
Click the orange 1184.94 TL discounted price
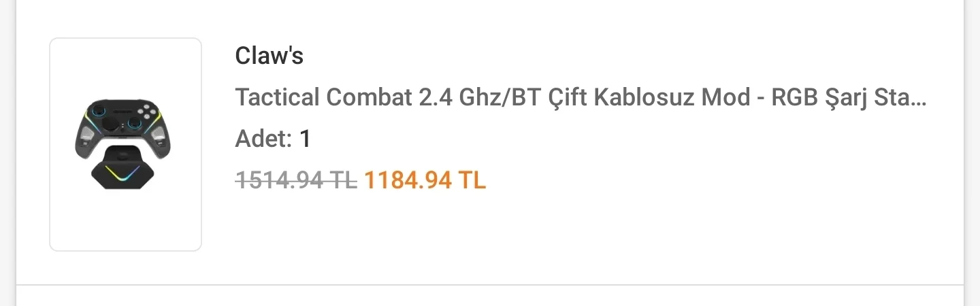[425, 180]
